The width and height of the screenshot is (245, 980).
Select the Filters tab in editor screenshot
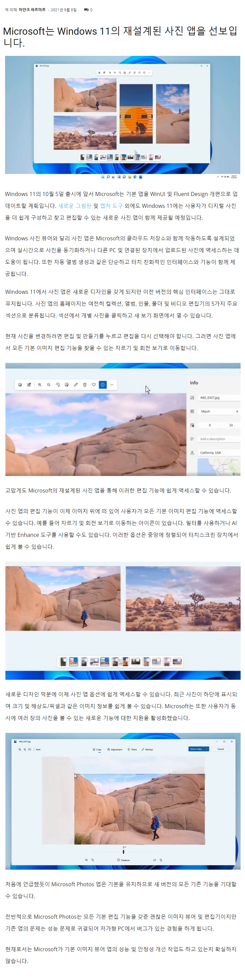(132, 749)
